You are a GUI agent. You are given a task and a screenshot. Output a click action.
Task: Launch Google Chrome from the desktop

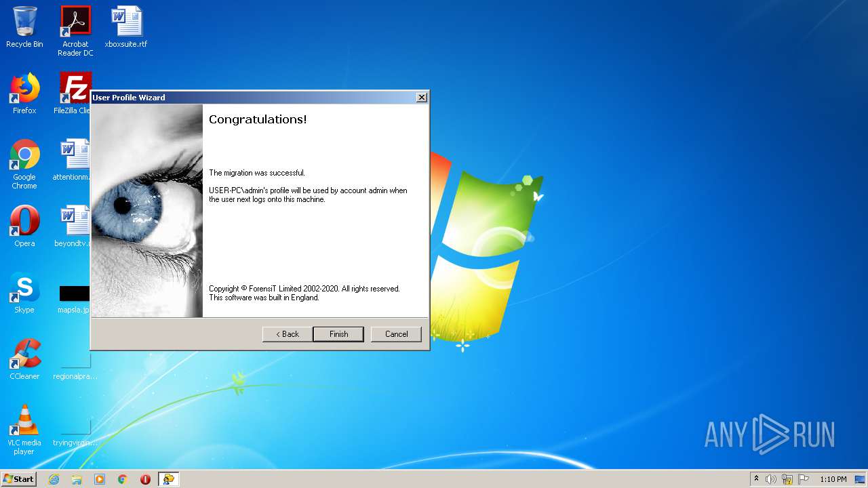(24, 164)
